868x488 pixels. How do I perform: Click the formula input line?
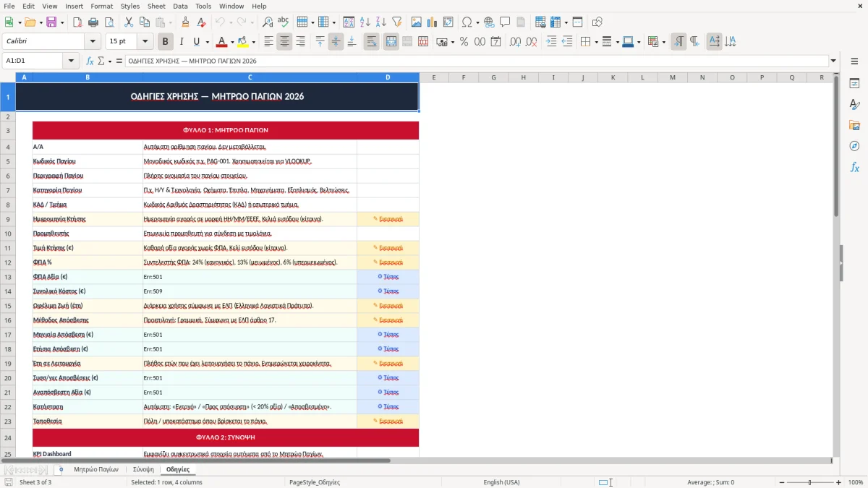coord(477,61)
